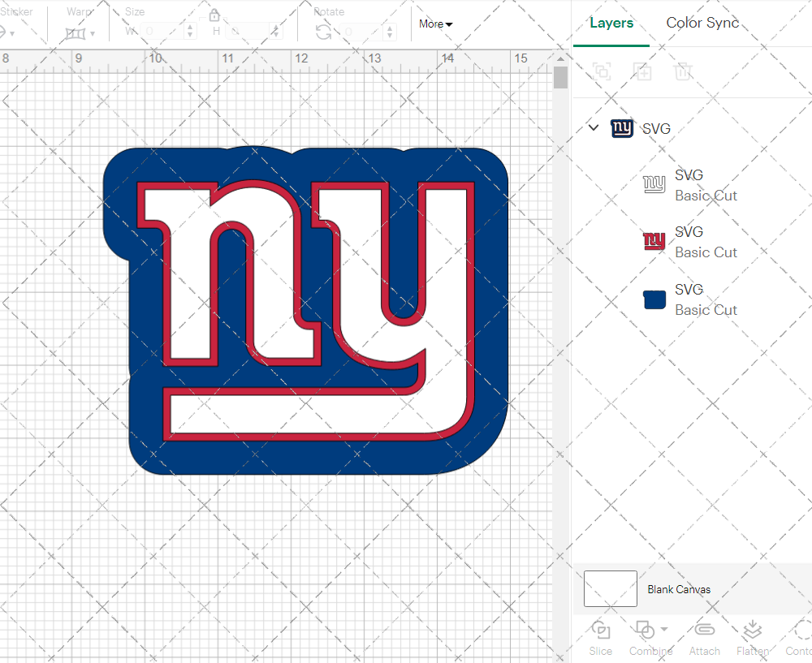This screenshot has height=663, width=812.
Task: Select the ny logo on canvas
Action: (x=305, y=311)
